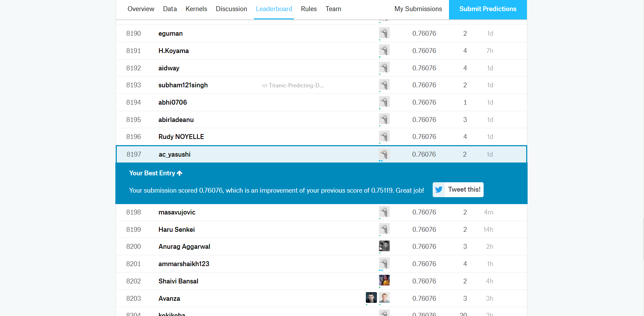Switch to the Discussion tab
644x316 pixels.
(231, 9)
